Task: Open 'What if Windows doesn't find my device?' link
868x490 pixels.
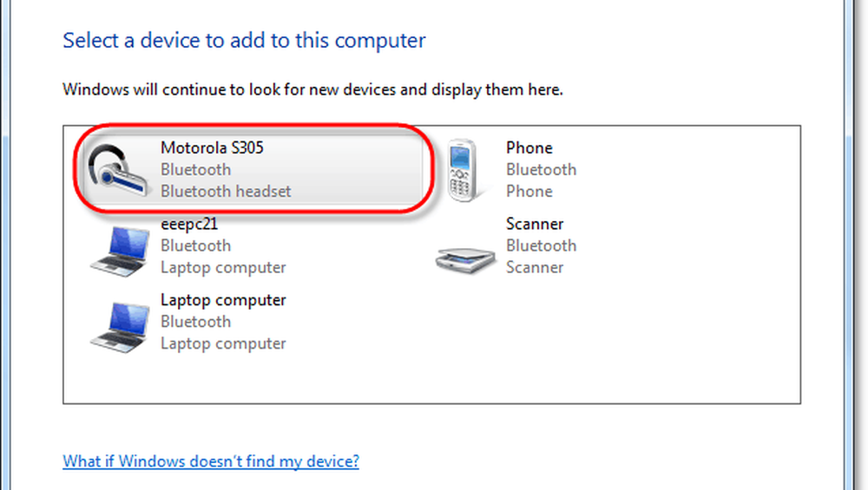Action: [211, 461]
